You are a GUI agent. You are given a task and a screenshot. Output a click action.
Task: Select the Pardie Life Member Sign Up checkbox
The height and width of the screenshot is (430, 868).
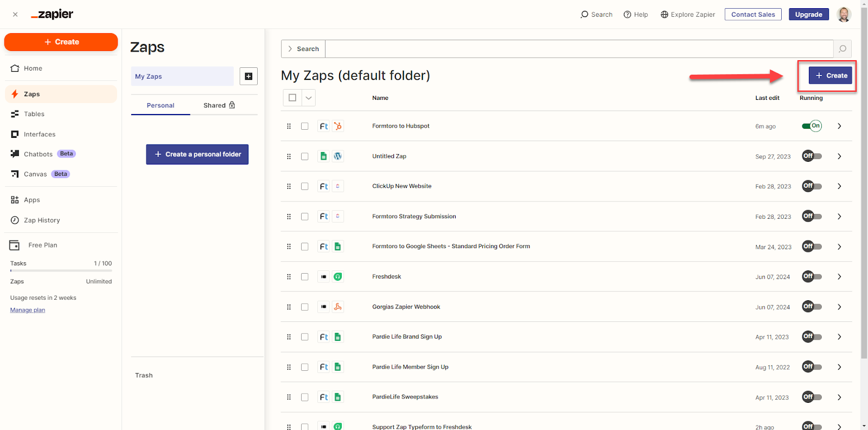pyautogui.click(x=305, y=367)
